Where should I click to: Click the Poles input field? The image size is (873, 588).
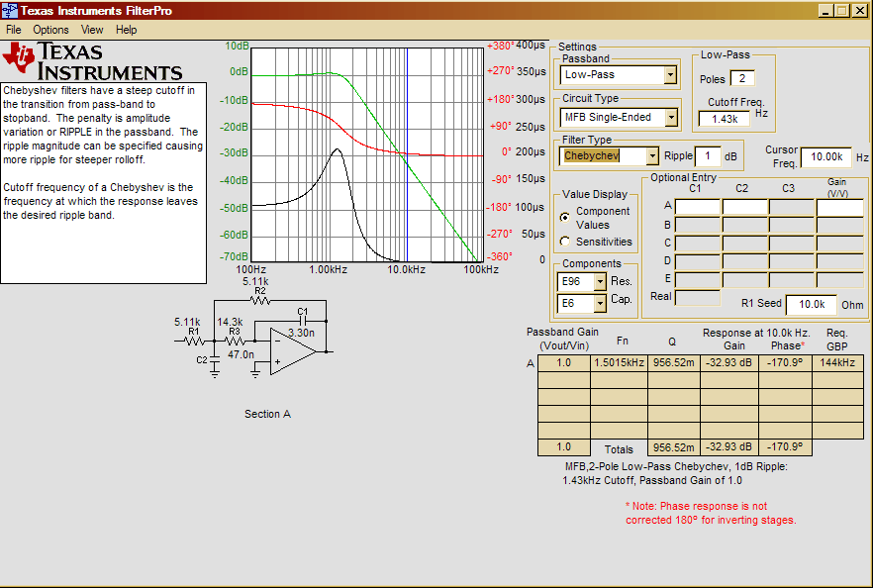[742, 78]
